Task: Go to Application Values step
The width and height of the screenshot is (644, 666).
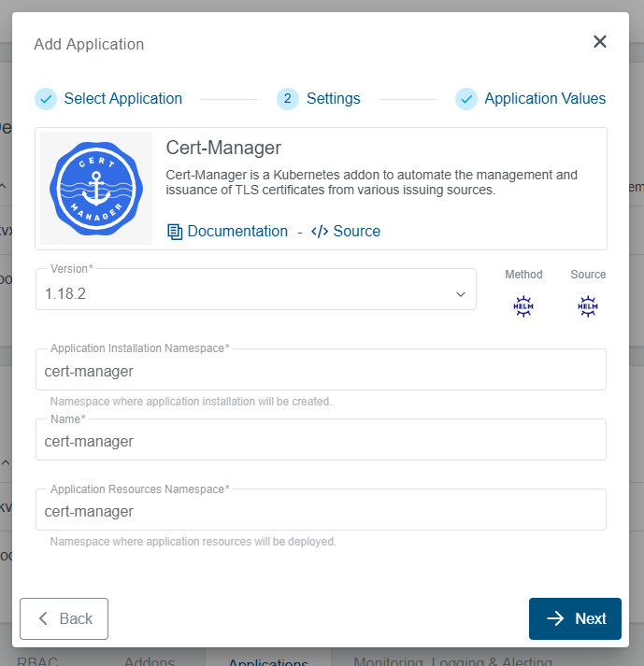Action: (x=545, y=98)
